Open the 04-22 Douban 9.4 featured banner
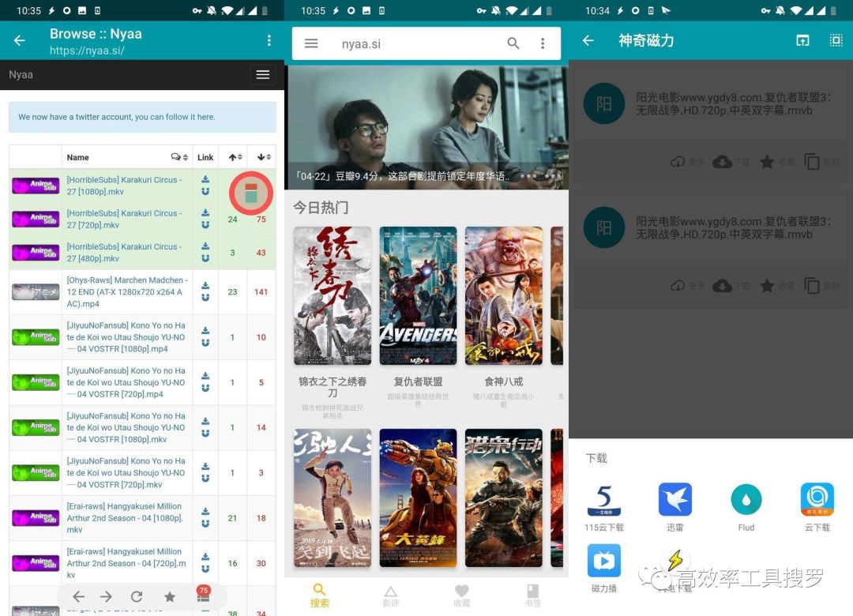 [x=426, y=128]
